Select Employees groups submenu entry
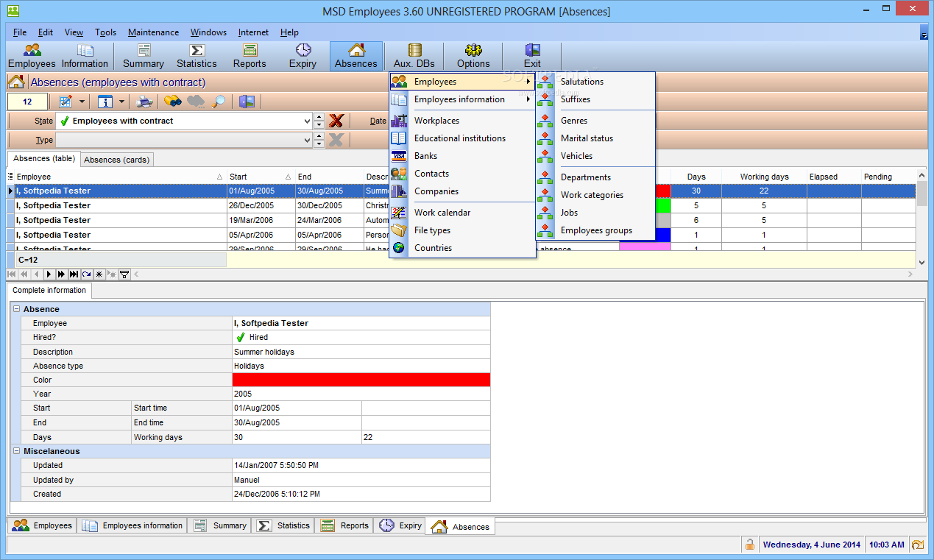Screen dimensions: 934x560 [x=595, y=230]
